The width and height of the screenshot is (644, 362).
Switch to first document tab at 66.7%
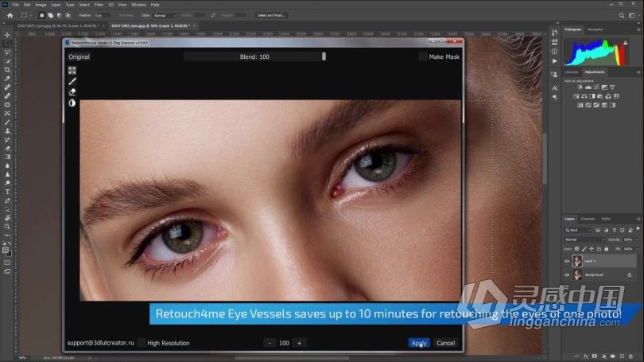coord(58,26)
